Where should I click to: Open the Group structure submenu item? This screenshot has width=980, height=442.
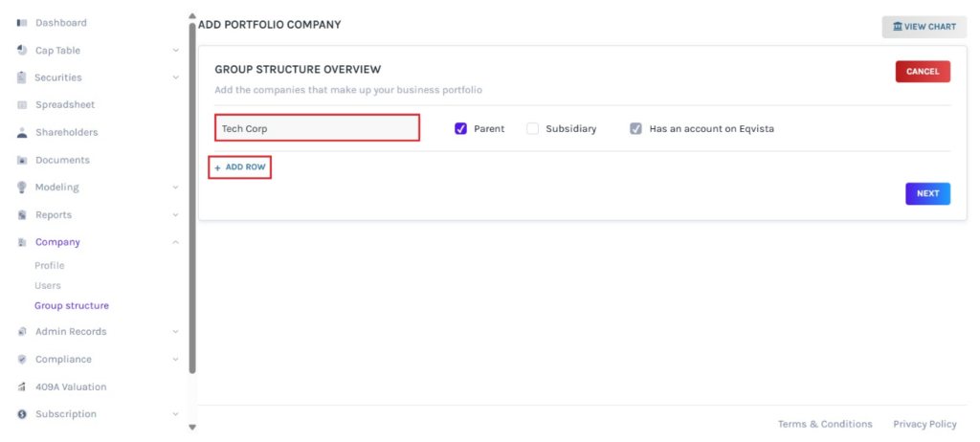click(72, 306)
